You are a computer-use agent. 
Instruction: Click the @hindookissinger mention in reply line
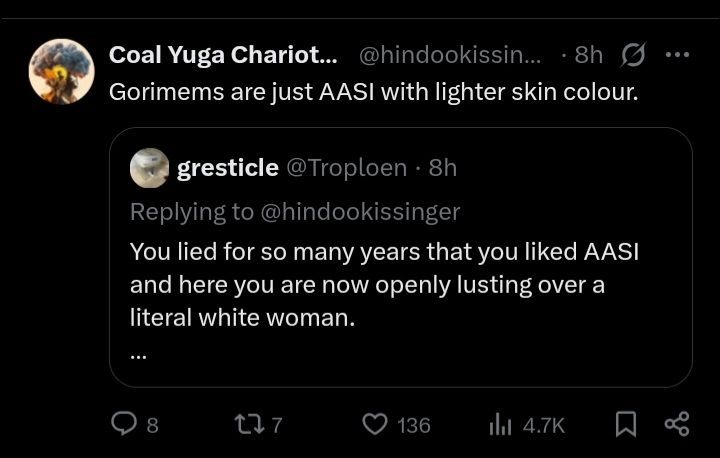359,211
